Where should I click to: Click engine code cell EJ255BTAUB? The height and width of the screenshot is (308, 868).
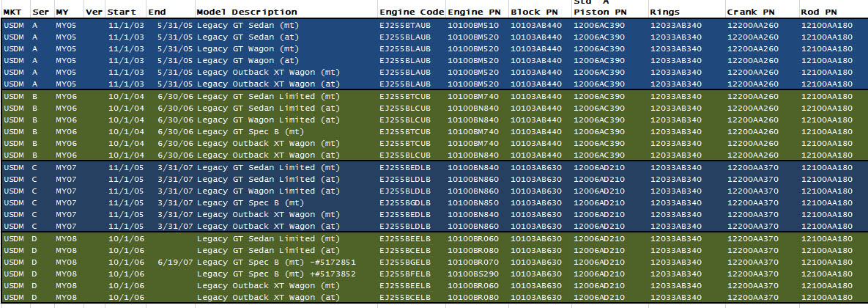click(404, 25)
